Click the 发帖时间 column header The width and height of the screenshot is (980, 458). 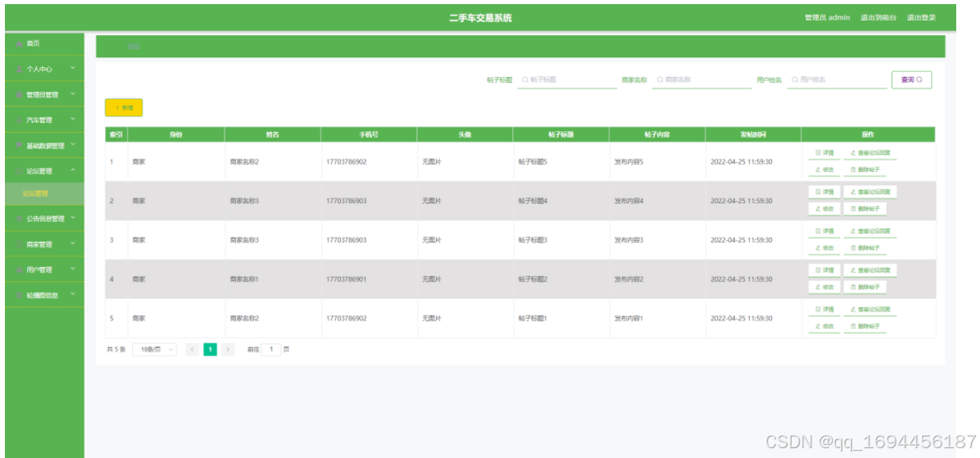(x=753, y=134)
